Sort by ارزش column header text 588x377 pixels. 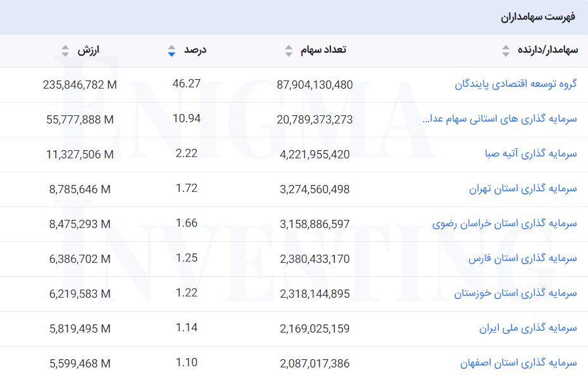pyautogui.click(x=89, y=50)
